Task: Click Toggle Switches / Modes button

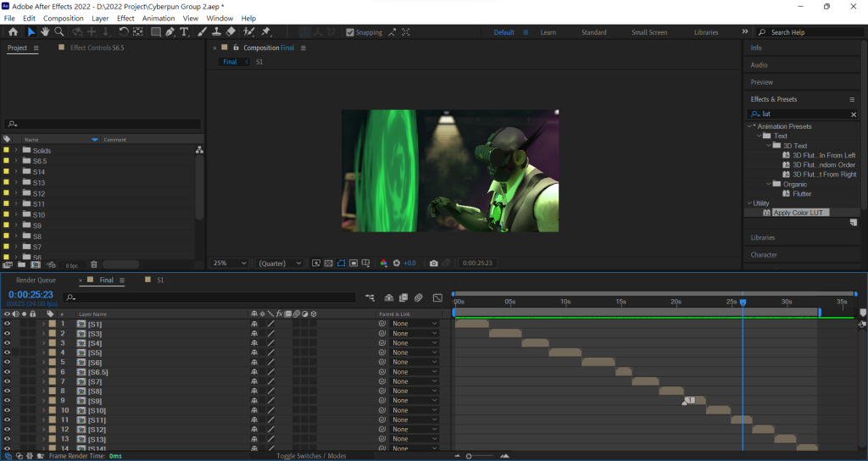Action: coord(311,456)
